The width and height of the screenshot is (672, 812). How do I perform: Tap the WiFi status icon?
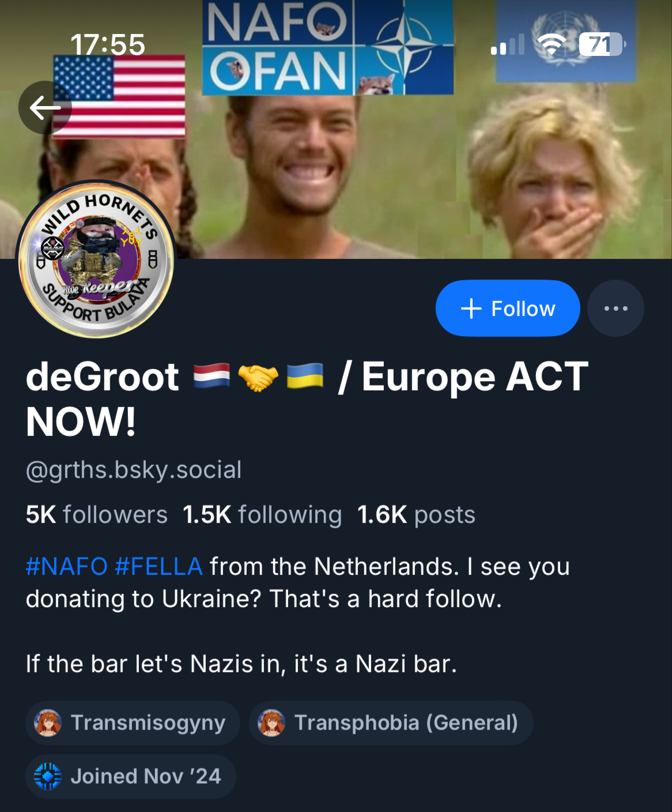click(551, 44)
